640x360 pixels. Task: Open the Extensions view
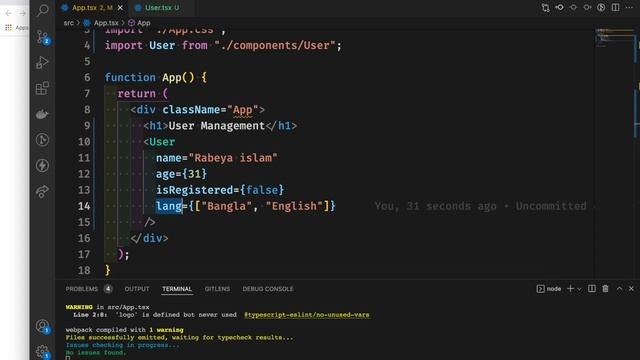click(42, 88)
